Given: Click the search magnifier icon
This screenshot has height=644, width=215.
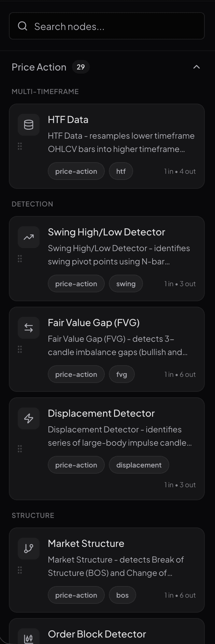Looking at the screenshot, I should tap(23, 26).
